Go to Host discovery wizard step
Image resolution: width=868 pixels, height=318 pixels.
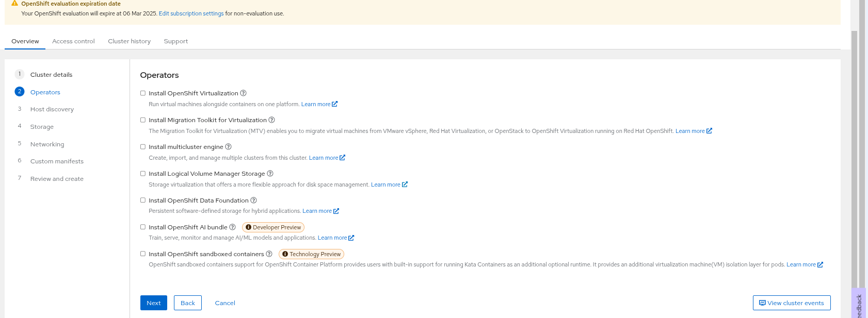click(52, 109)
